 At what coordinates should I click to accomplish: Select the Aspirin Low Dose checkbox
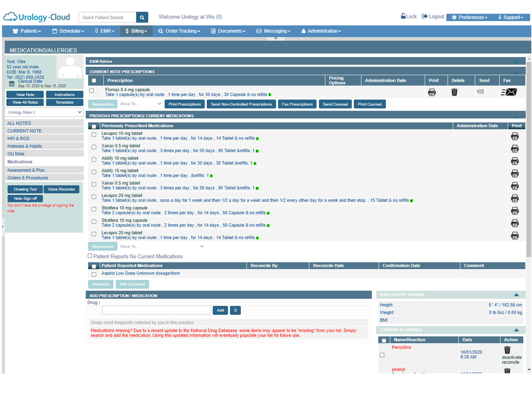(x=94, y=274)
